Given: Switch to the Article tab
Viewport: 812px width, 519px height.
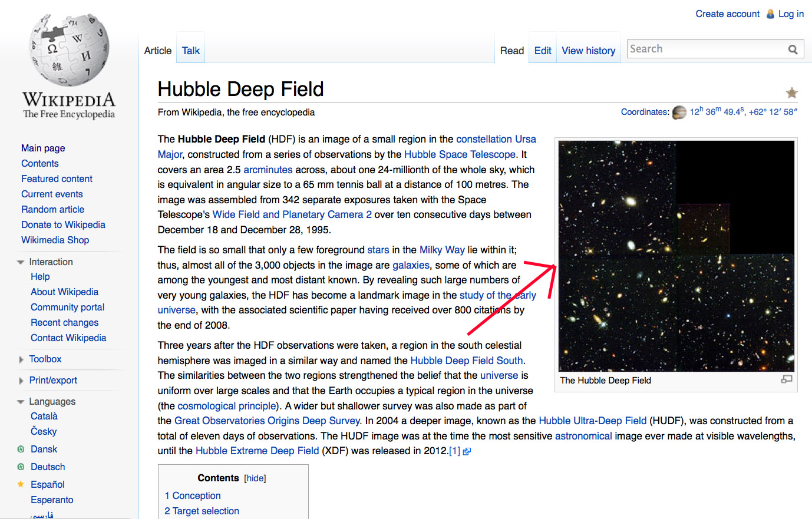Looking at the screenshot, I should 158,51.
